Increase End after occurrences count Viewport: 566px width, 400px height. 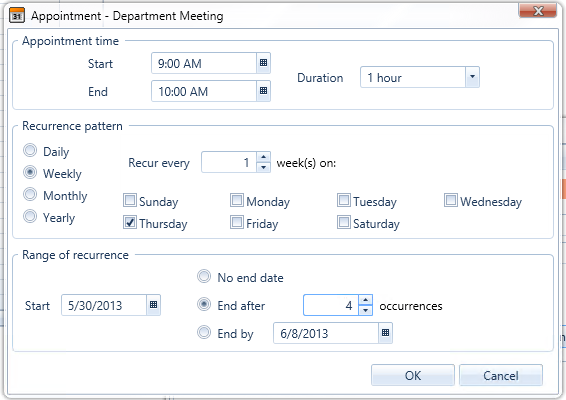click(366, 300)
